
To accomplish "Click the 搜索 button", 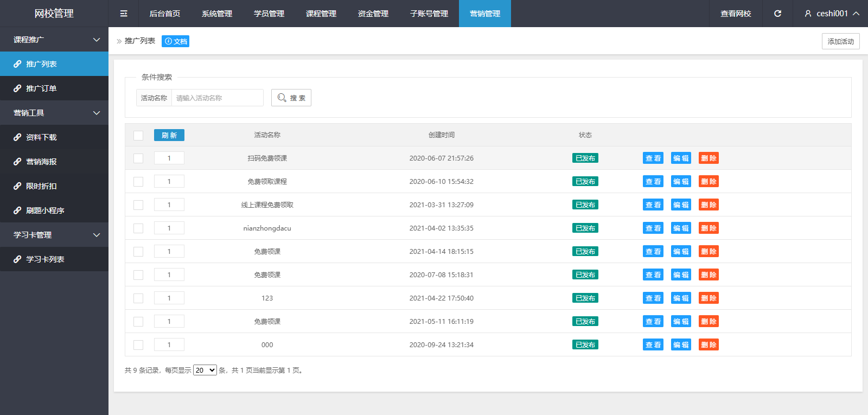I will pyautogui.click(x=291, y=98).
